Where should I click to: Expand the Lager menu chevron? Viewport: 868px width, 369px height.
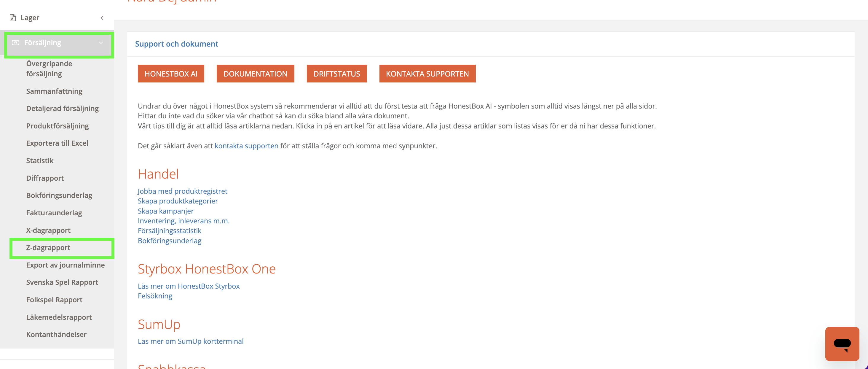102,18
